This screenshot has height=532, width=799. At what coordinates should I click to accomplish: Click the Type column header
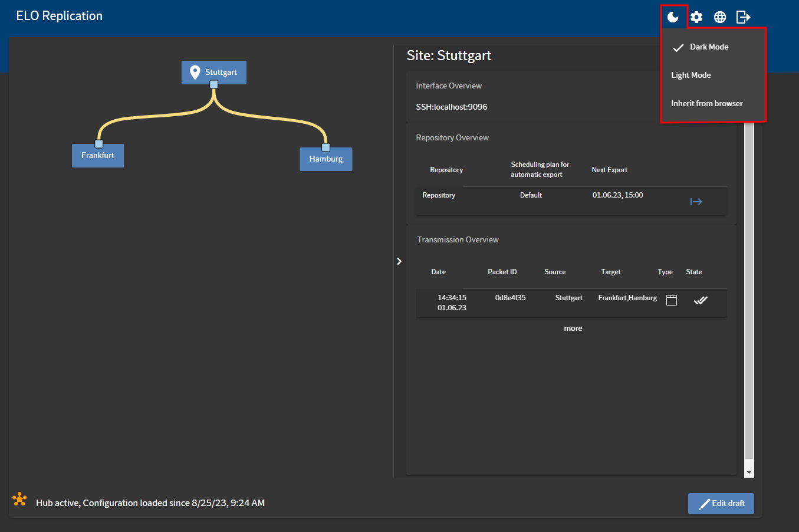point(665,272)
